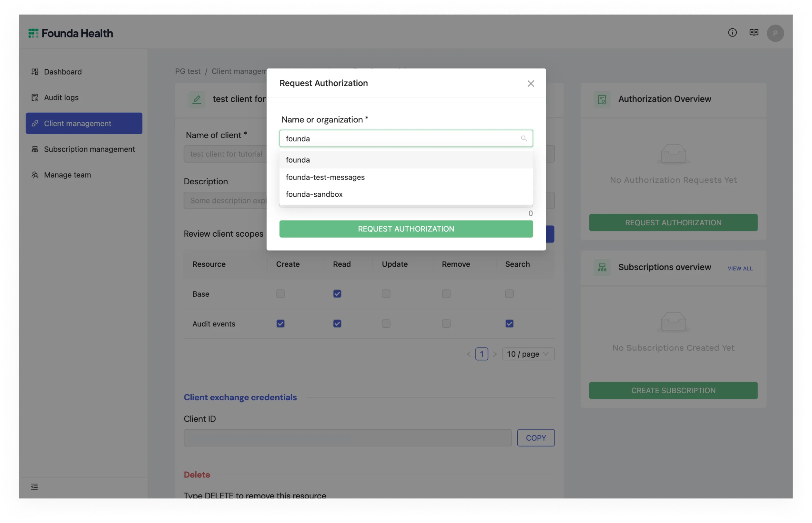Screen dimensions: 812x523
Task: Open Manage team in the sidebar
Action: 84,175
